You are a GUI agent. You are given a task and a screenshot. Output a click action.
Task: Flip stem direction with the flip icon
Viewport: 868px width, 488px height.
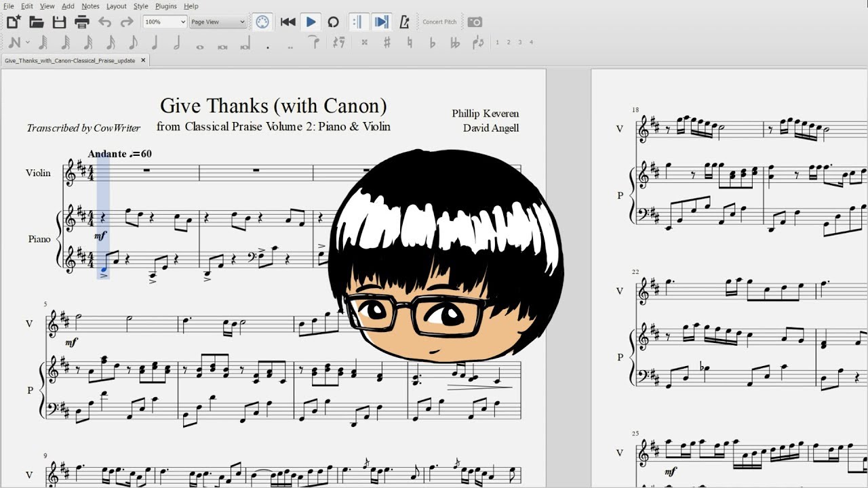coord(478,43)
